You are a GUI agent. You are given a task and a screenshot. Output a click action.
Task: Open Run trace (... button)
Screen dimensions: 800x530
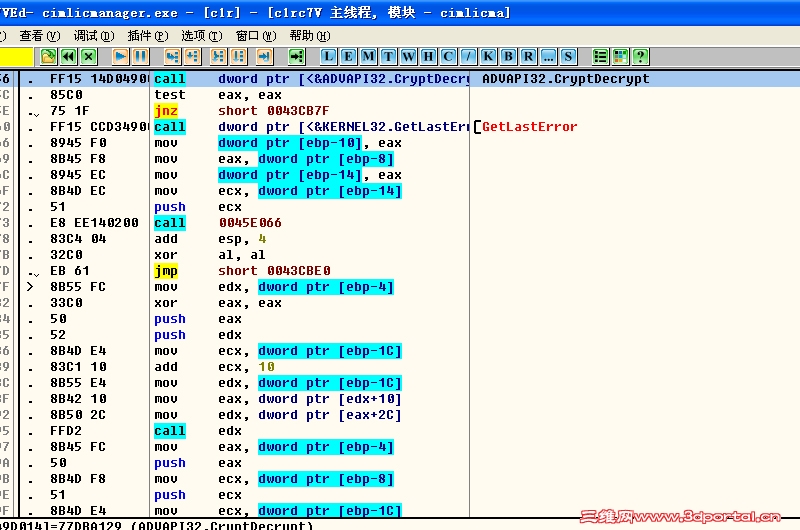pyautogui.click(x=548, y=56)
